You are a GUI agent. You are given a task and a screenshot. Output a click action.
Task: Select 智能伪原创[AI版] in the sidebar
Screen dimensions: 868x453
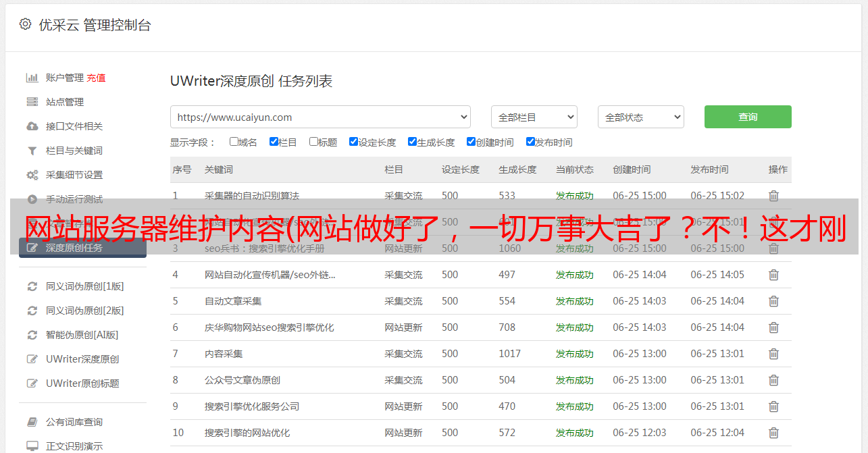point(82,335)
